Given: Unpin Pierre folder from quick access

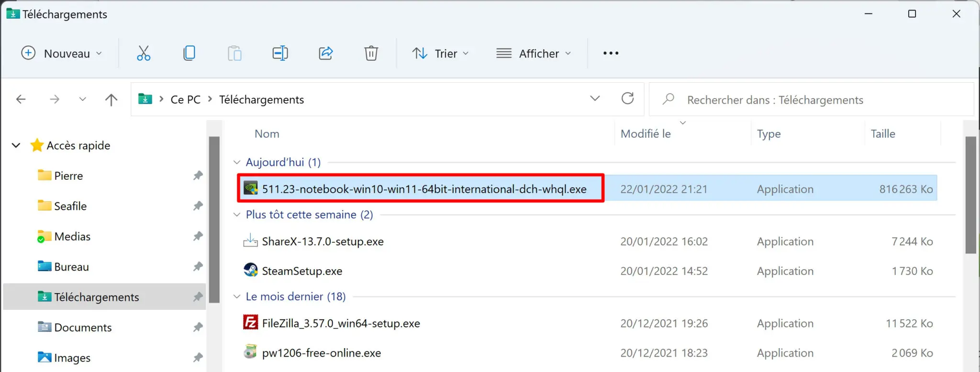Looking at the screenshot, I should click(198, 176).
